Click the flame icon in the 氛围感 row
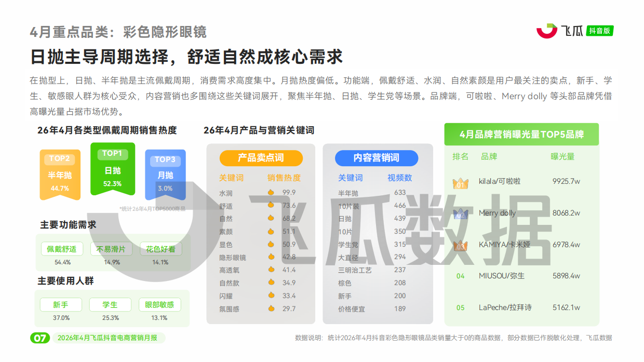Screen dimensions: 644x362 (271, 309)
